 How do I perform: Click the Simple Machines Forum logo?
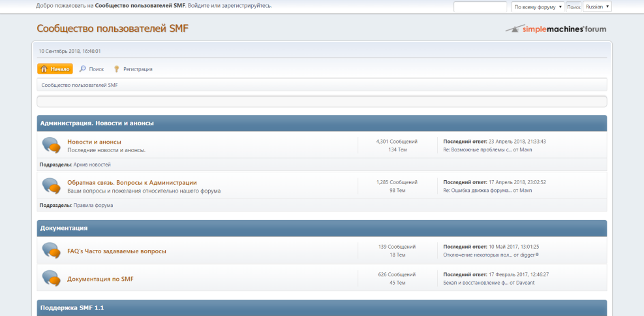(555, 29)
